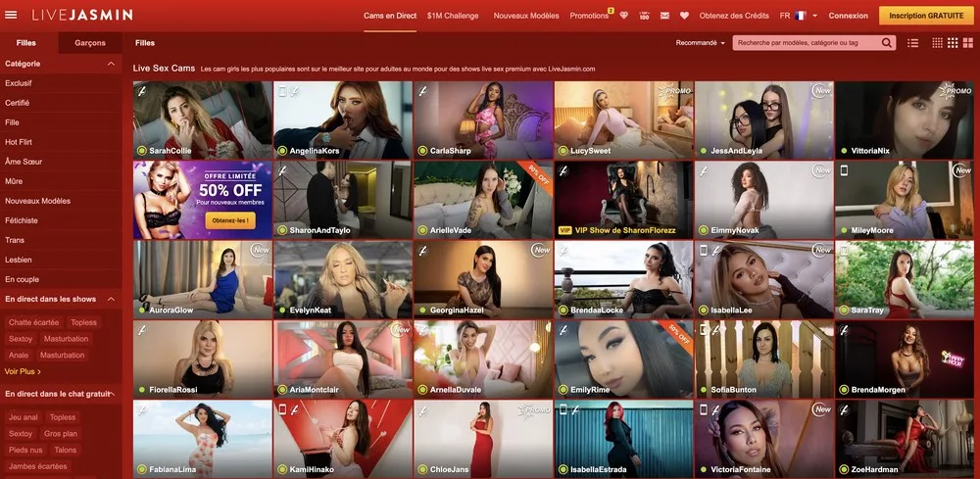Click the LiveJasmin logo
The height and width of the screenshot is (479, 980).
(x=82, y=15)
